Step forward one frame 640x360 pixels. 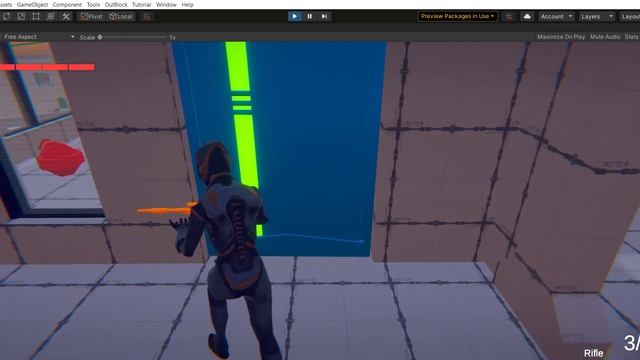pos(324,16)
